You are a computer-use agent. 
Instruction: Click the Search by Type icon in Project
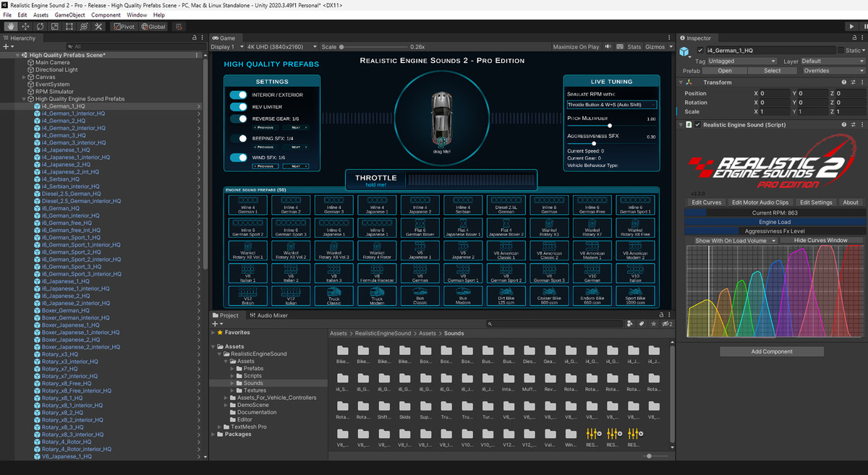click(x=631, y=324)
